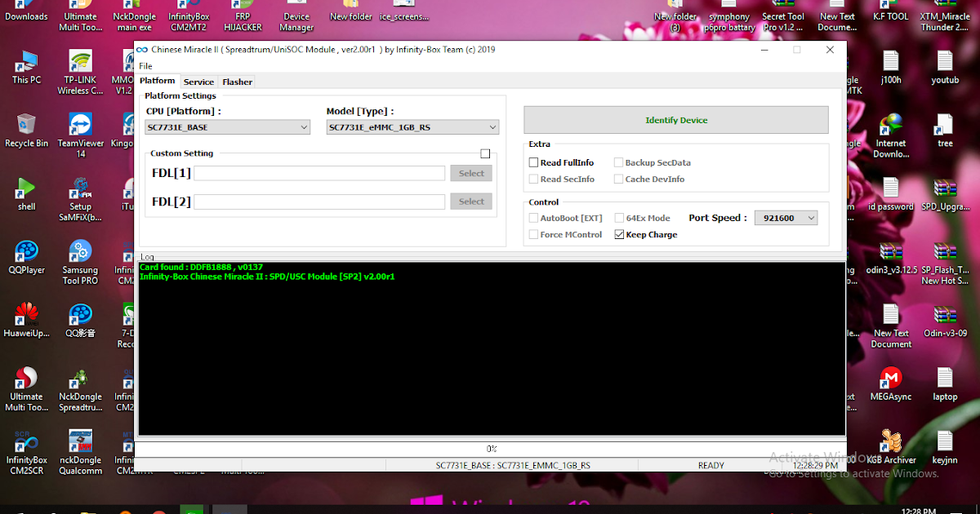Click Select button for FDL[2]

point(471,202)
